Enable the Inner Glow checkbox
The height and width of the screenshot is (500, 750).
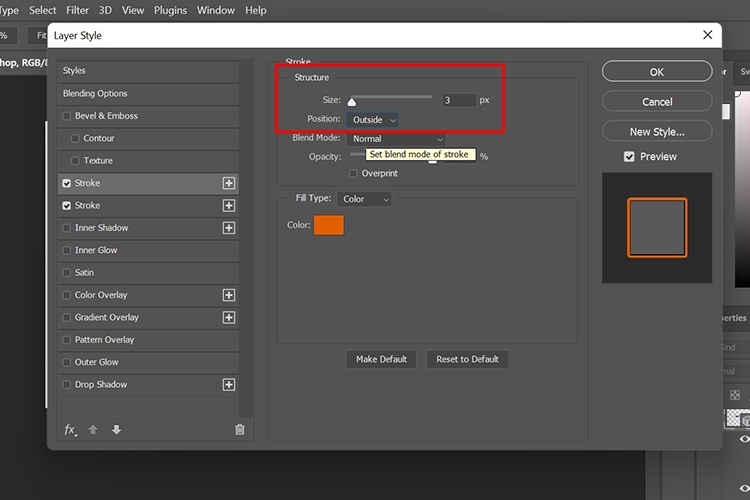coord(66,250)
